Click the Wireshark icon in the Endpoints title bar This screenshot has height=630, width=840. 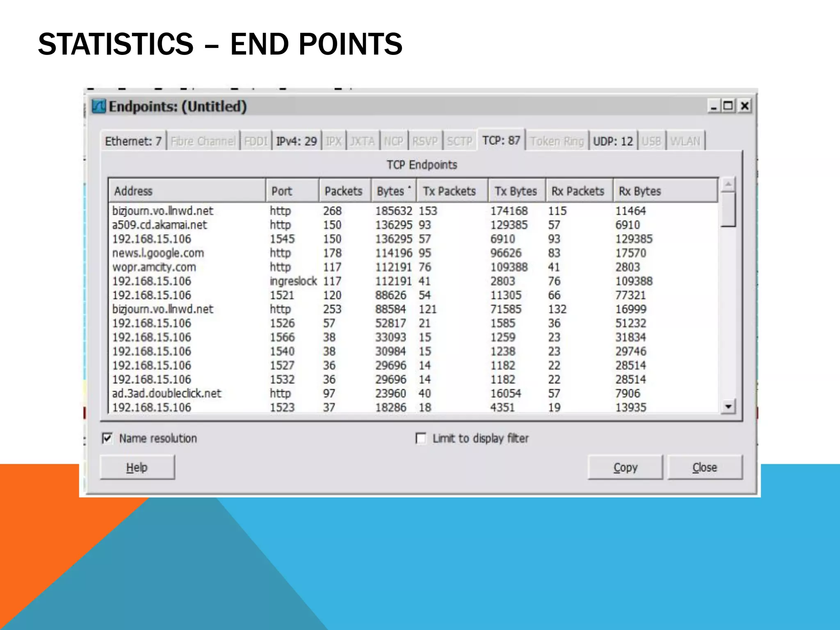(x=98, y=106)
